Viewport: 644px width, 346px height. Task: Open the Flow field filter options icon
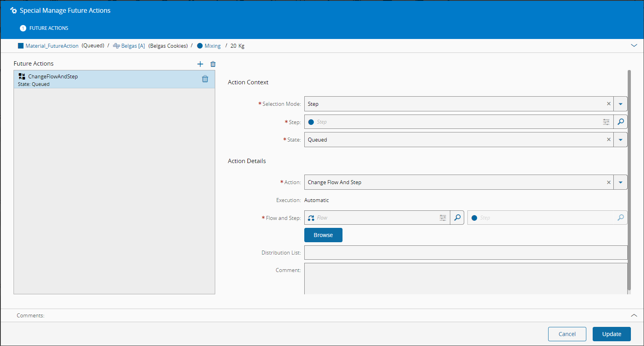pos(442,218)
